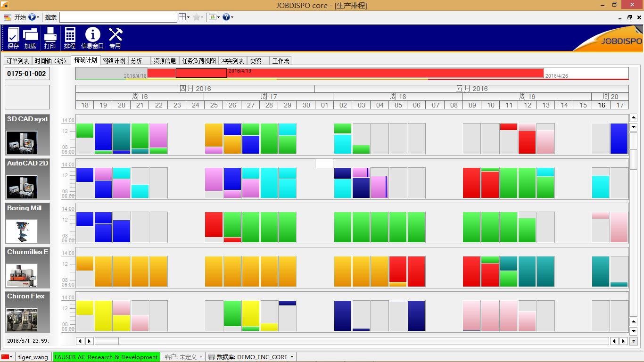Click the 开始 start arrow icon
This screenshot has width=644, height=362.
tap(32, 17)
